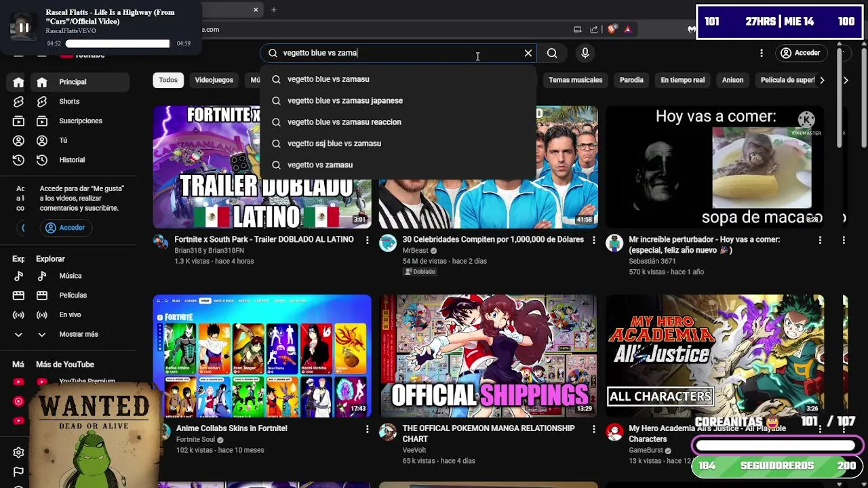Open MrBeast channel avatar

(387, 243)
